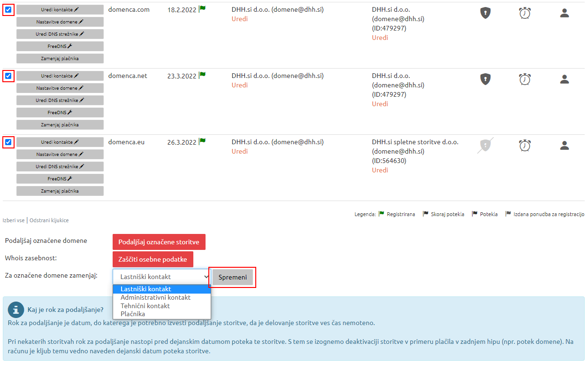Screen dimensions: 588x365
Task: Click the date 18.2.2022
Action: pos(182,10)
